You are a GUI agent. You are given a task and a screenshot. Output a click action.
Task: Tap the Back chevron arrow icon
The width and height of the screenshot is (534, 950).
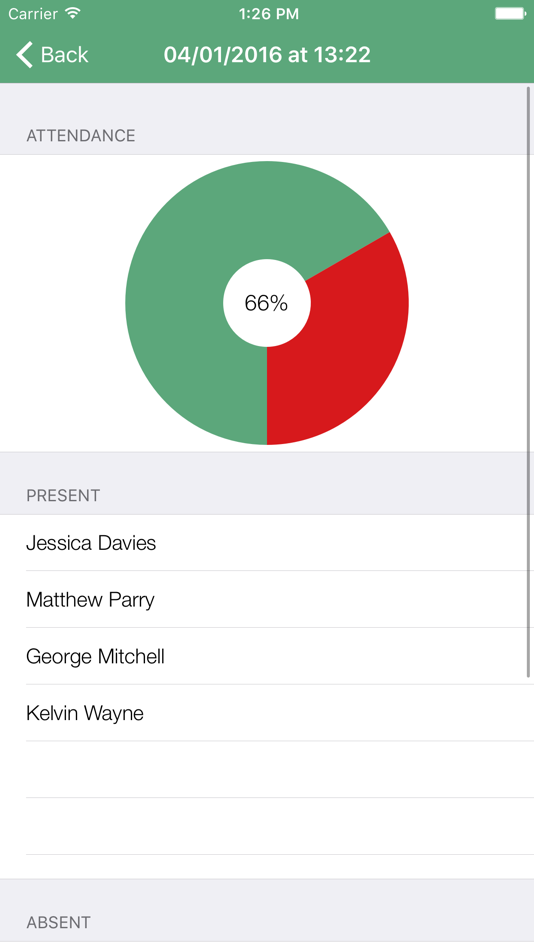[24, 55]
